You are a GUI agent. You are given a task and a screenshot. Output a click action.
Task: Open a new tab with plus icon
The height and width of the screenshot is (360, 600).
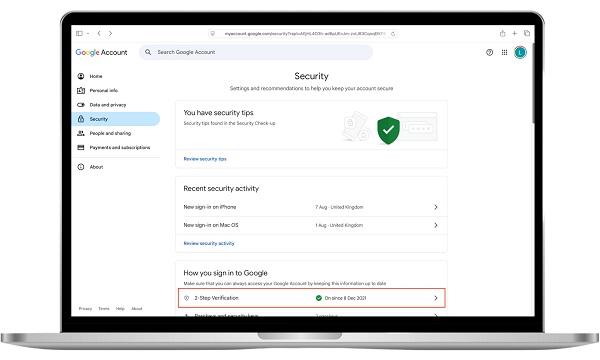pyautogui.click(x=515, y=33)
